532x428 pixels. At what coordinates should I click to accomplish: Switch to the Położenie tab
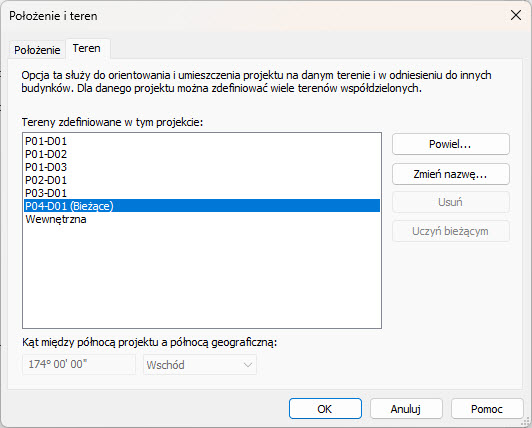coord(37,50)
